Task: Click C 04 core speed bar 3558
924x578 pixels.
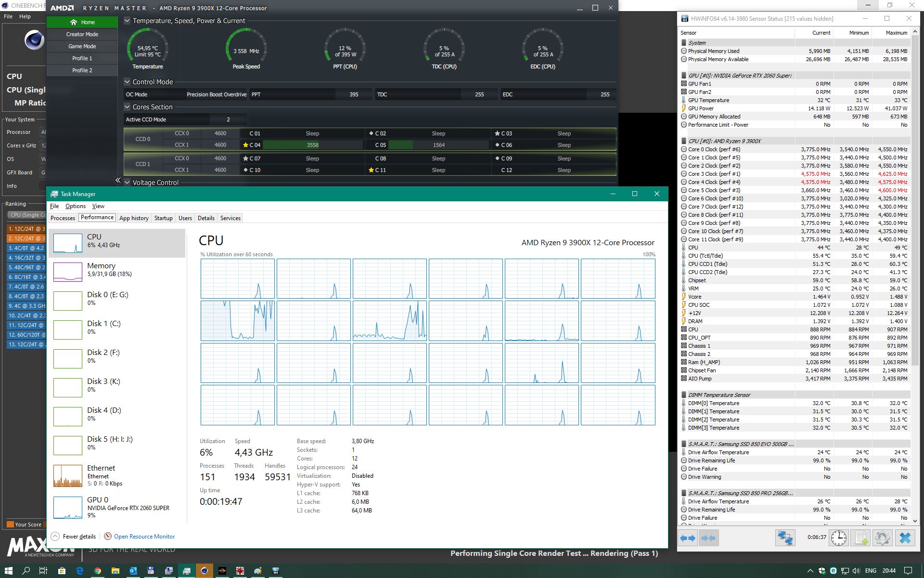Action: click(x=312, y=145)
